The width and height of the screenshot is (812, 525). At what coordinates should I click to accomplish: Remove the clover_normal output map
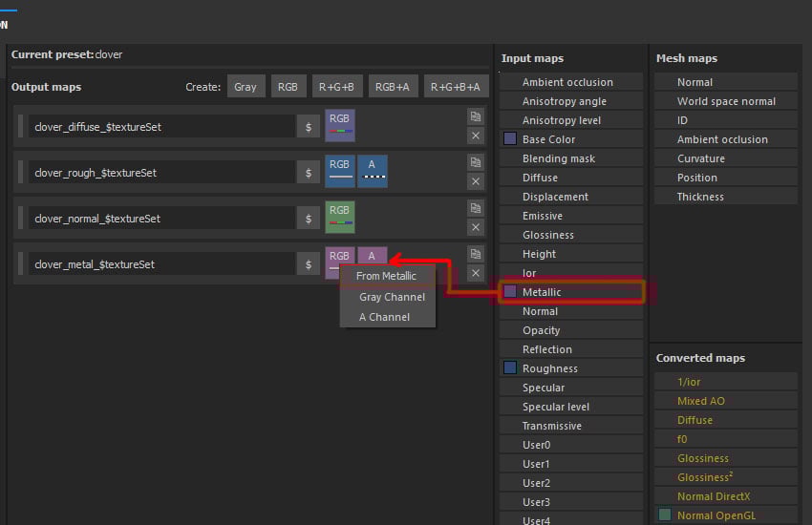click(x=476, y=227)
